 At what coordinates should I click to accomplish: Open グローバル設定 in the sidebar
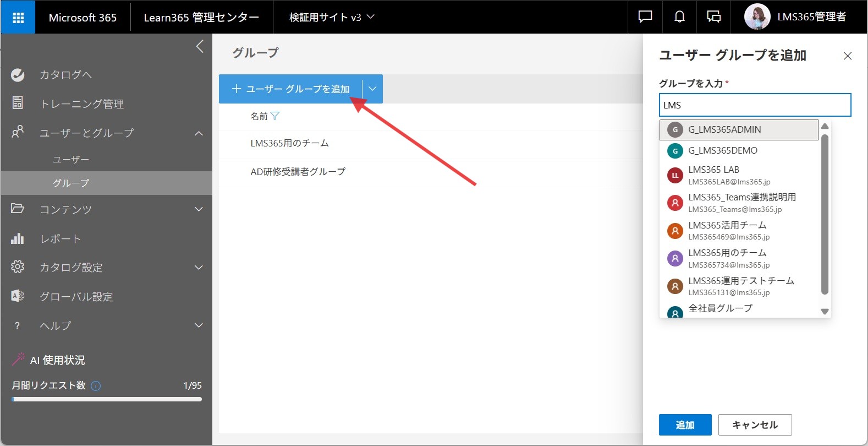tap(76, 297)
